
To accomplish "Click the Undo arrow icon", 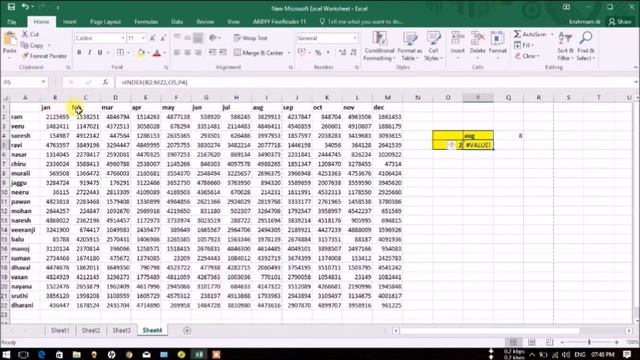I will 25,7.
